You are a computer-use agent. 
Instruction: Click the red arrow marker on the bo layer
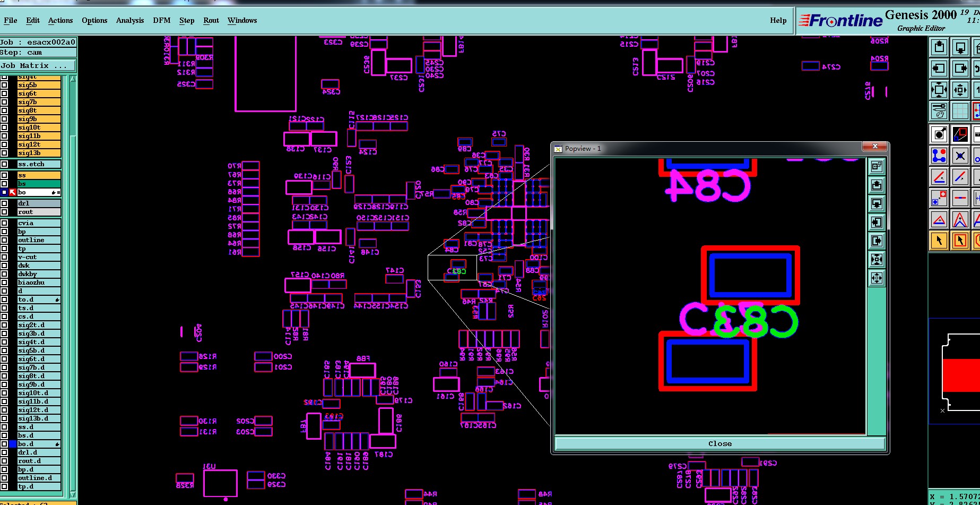tap(13, 192)
